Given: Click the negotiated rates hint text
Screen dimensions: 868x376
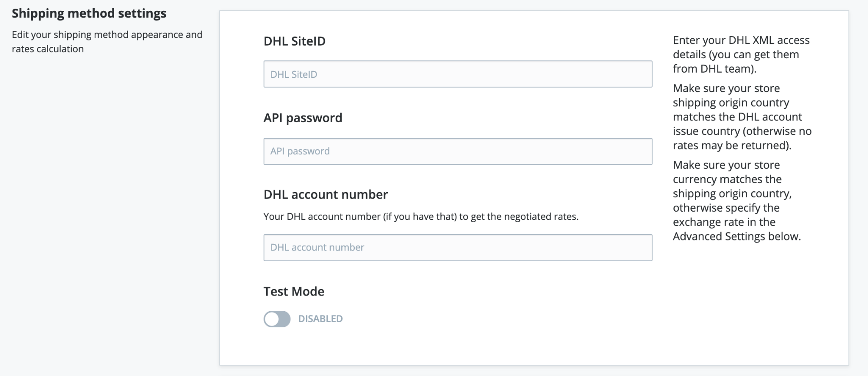Looking at the screenshot, I should 421,216.
